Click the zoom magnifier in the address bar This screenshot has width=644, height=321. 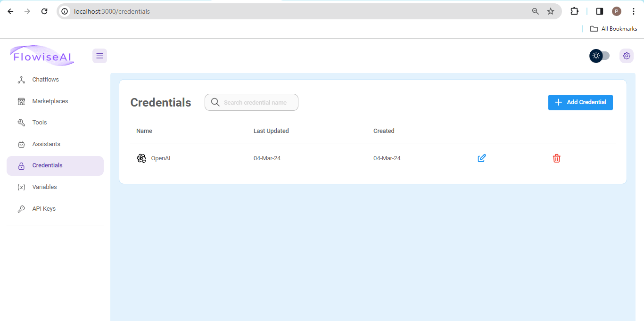[535, 11]
